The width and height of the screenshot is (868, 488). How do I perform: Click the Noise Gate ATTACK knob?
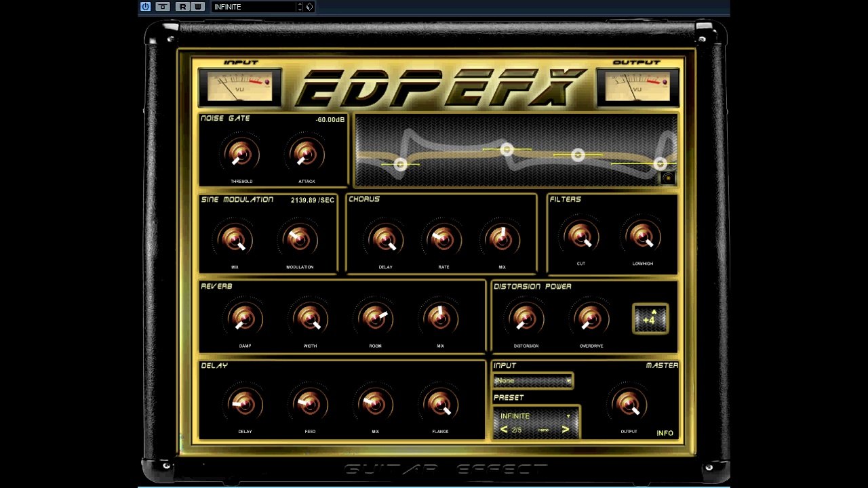click(x=307, y=155)
